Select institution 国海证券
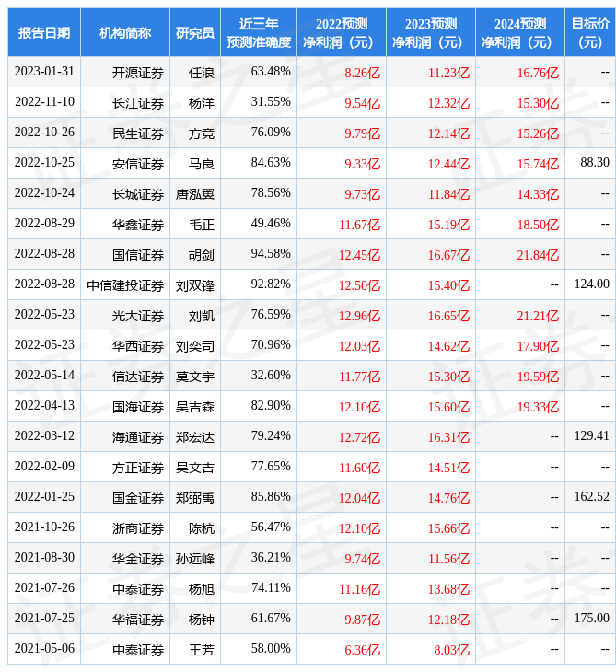The width and height of the screenshot is (616, 672). click(x=138, y=407)
